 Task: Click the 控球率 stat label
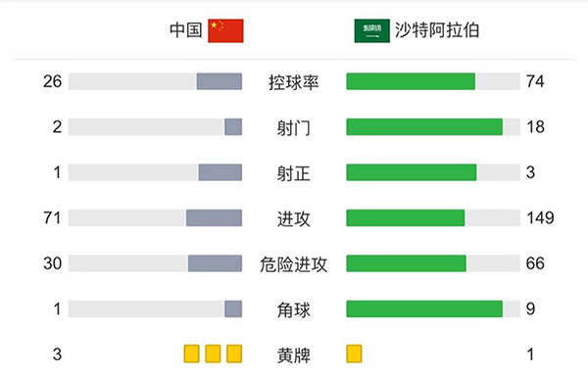click(294, 82)
